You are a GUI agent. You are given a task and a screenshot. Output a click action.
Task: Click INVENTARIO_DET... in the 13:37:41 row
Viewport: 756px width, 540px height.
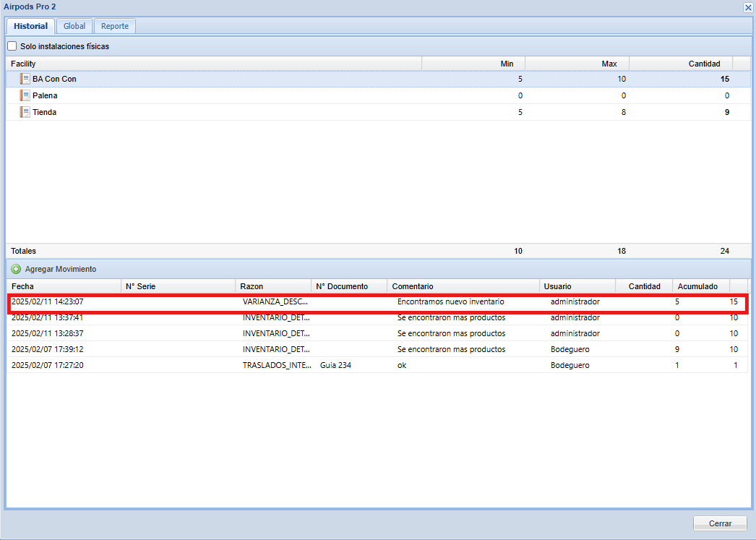pyautogui.click(x=276, y=318)
